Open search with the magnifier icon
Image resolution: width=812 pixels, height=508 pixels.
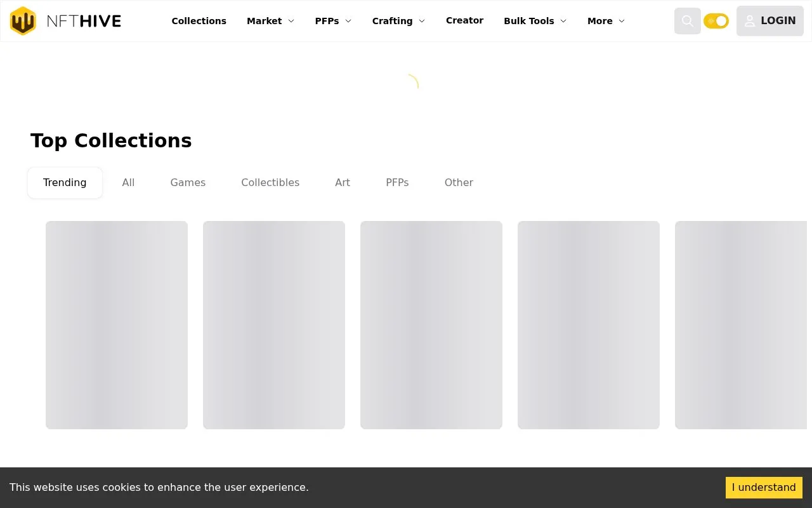pos(687,21)
